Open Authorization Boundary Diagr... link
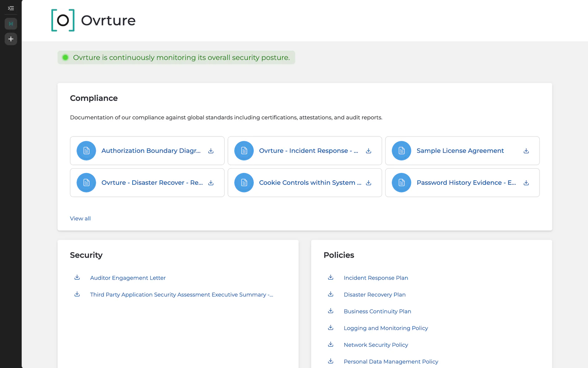 [151, 151]
